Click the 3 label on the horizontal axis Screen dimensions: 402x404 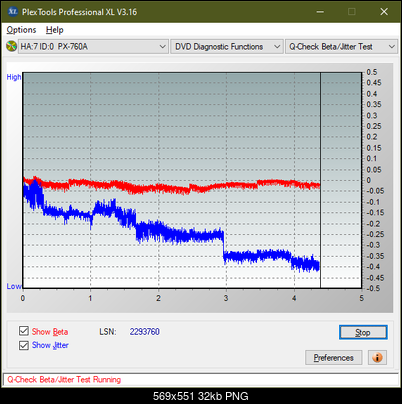(226, 298)
